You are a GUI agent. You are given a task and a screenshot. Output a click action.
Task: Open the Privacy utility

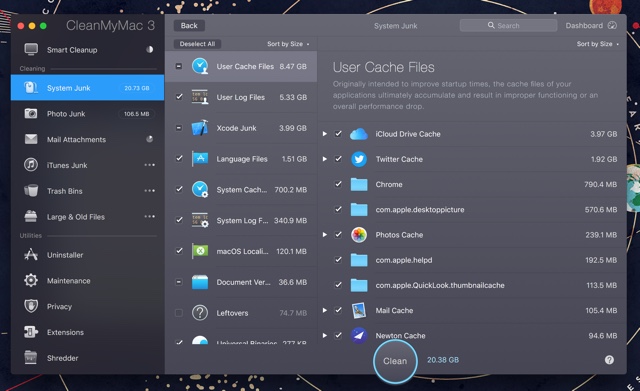87,306
